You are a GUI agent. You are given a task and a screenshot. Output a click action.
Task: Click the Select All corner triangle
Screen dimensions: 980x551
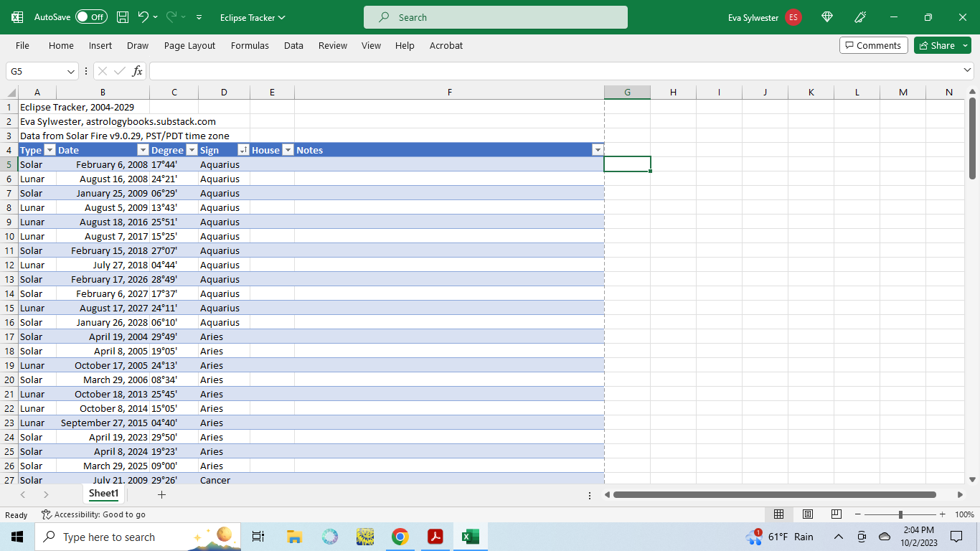click(11, 93)
